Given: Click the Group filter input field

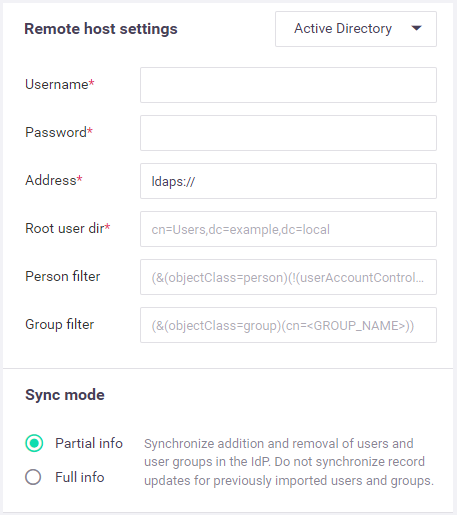Looking at the screenshot, I should [288, 325].
